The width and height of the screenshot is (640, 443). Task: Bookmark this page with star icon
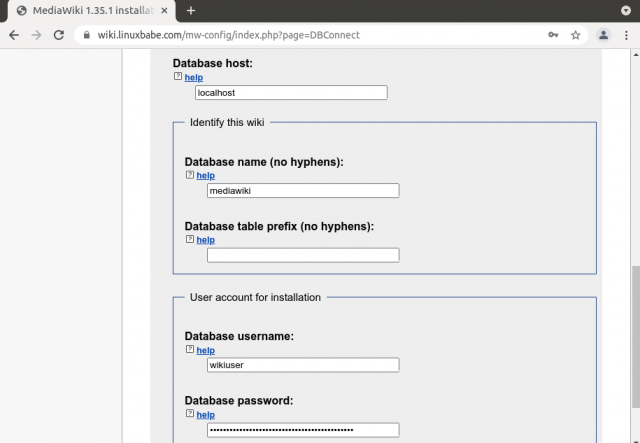576,34
